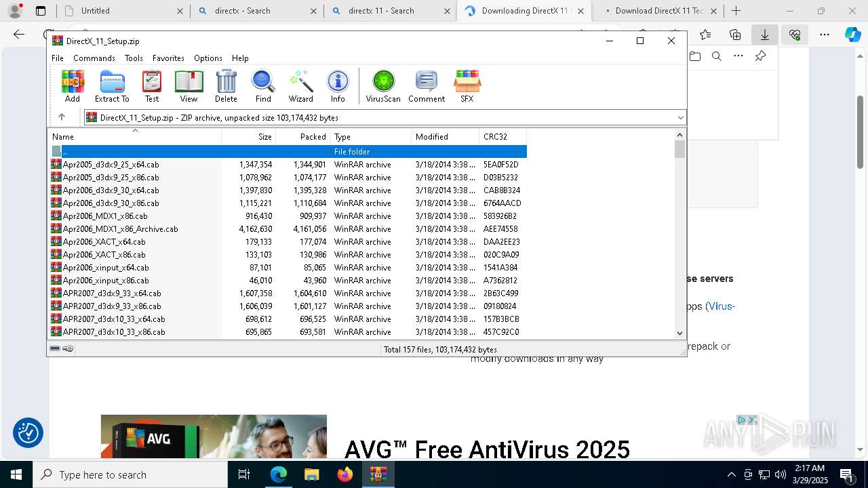Click the Add toolbar icon in WinRAR

[x=73, y=86]
